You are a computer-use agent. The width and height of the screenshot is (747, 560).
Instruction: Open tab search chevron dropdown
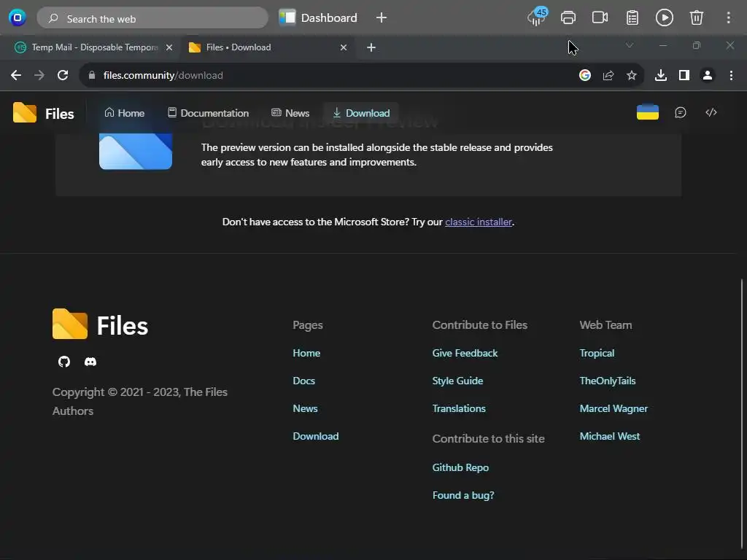click(x=630, y=45)
